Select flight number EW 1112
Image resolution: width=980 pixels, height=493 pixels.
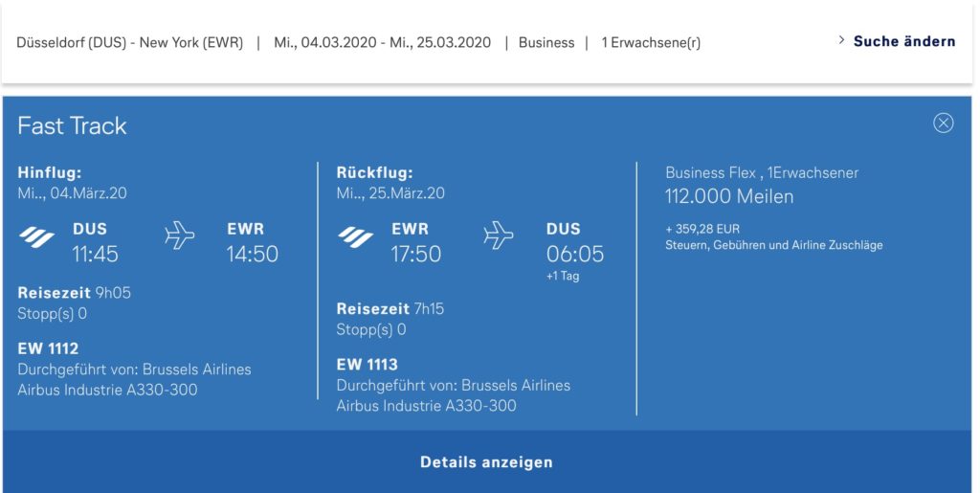[x=48, y=348]
